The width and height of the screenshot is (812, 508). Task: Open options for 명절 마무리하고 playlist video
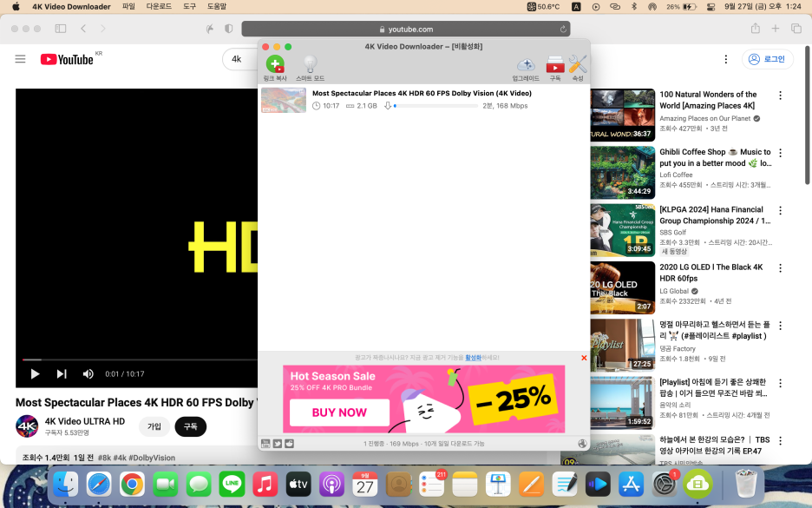[780, 326]
